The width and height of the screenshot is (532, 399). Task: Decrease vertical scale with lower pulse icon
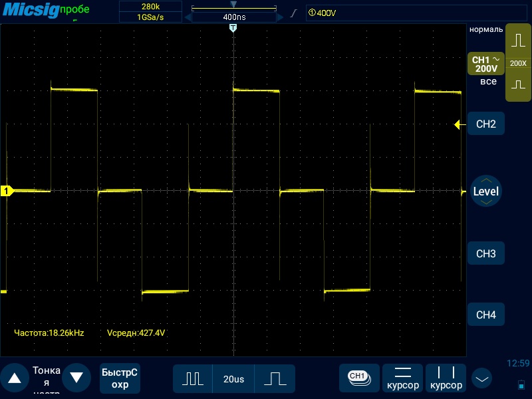pyautogui.click(x=518, y=84)
